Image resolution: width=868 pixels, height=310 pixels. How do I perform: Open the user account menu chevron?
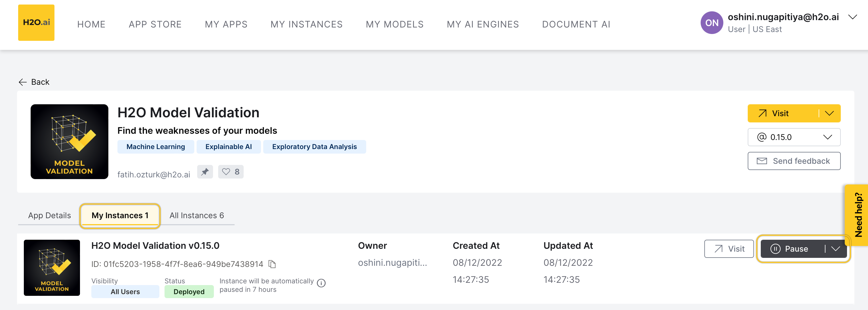pos(852,17)
